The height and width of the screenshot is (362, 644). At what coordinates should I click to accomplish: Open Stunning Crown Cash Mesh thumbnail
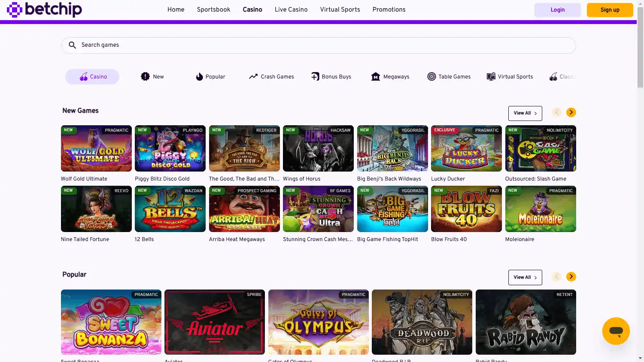[x=319, y=209]
